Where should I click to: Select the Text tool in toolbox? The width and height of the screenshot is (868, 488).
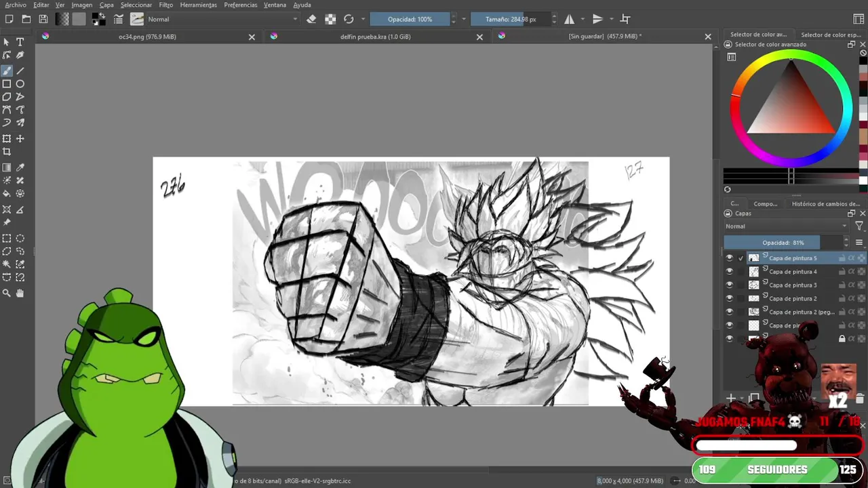tap(20, 42)
